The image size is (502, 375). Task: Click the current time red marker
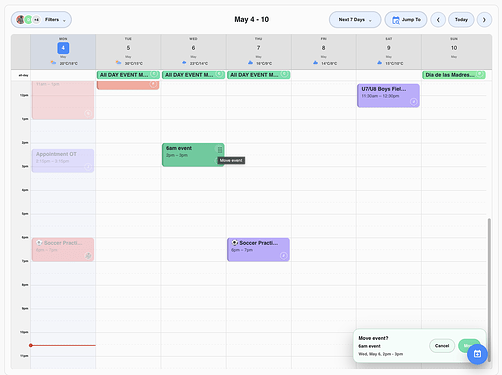[31, 345]
